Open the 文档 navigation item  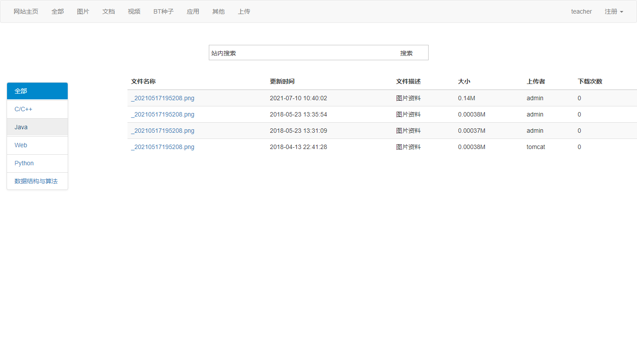[109, 11]
